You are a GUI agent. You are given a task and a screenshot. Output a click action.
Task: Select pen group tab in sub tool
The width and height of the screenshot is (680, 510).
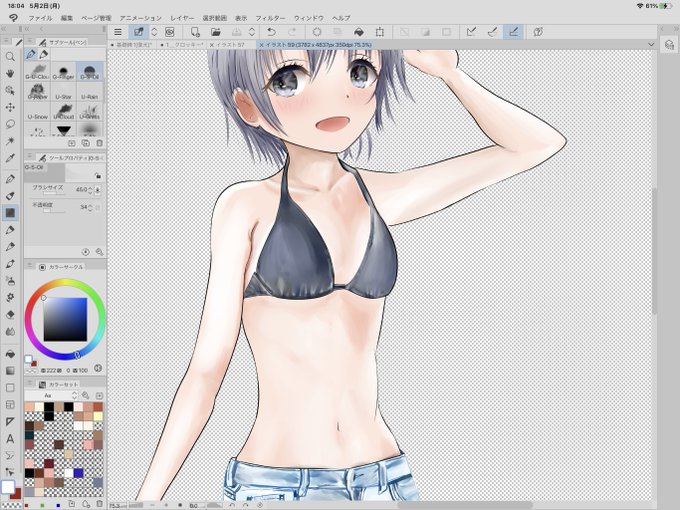(30, 54)
